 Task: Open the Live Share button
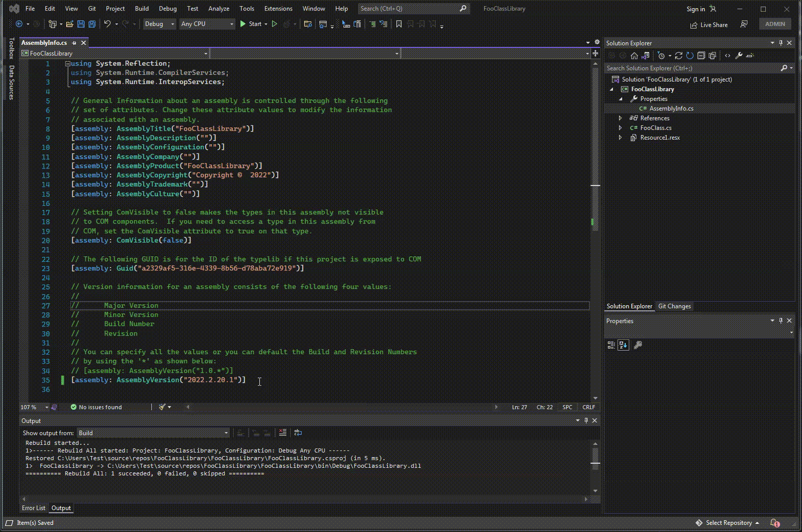[x=709, y=25]
